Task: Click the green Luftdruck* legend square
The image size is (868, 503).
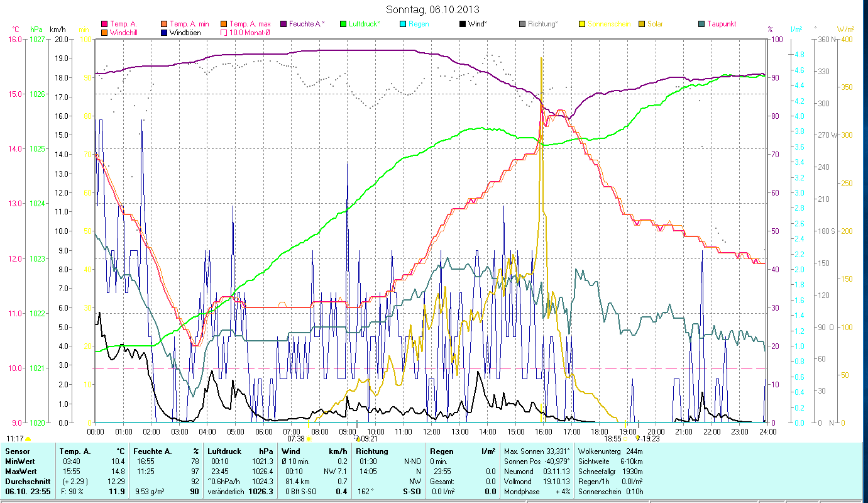Action: [x=343, y=24]
